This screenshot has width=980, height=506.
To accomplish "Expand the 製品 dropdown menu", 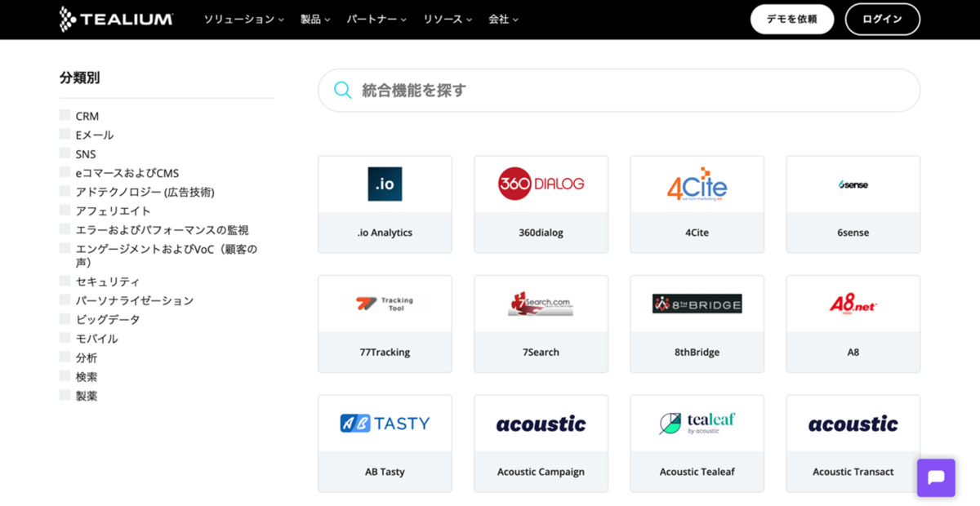I will click(315, 19).
